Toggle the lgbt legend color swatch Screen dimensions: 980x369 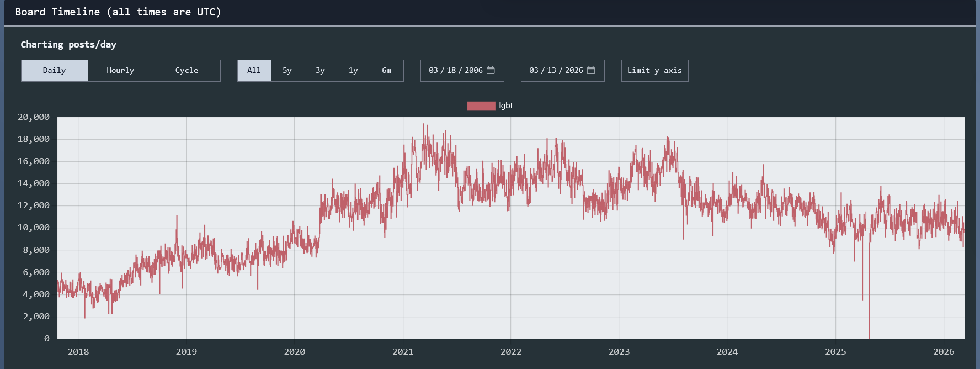pos(481,106)
